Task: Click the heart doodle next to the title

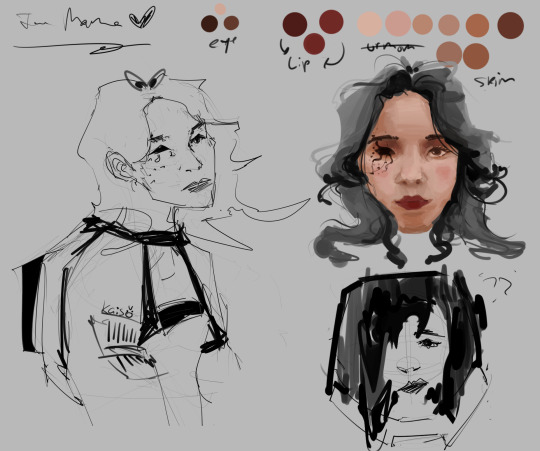Action: 142,17
